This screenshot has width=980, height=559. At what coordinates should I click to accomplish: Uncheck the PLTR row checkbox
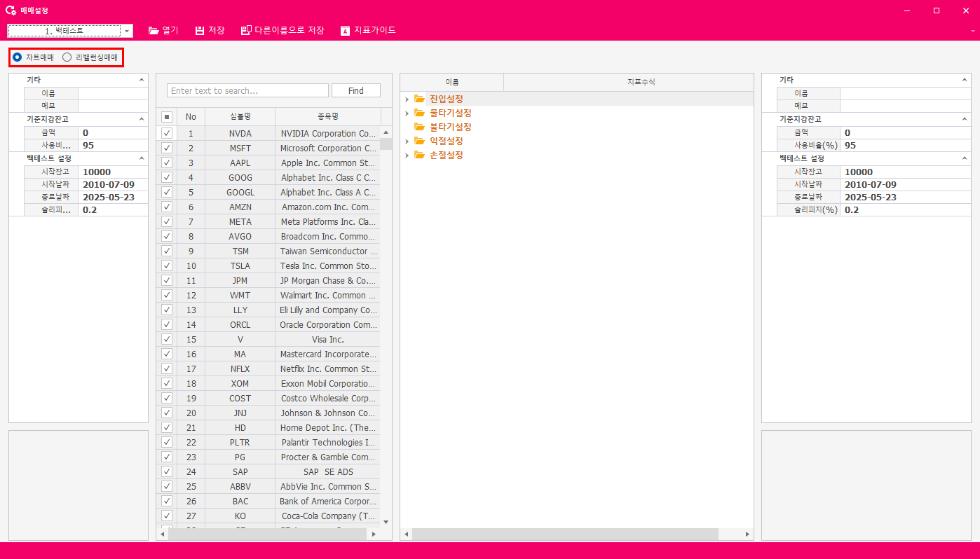pyautogui.click(x=167, y=442)
